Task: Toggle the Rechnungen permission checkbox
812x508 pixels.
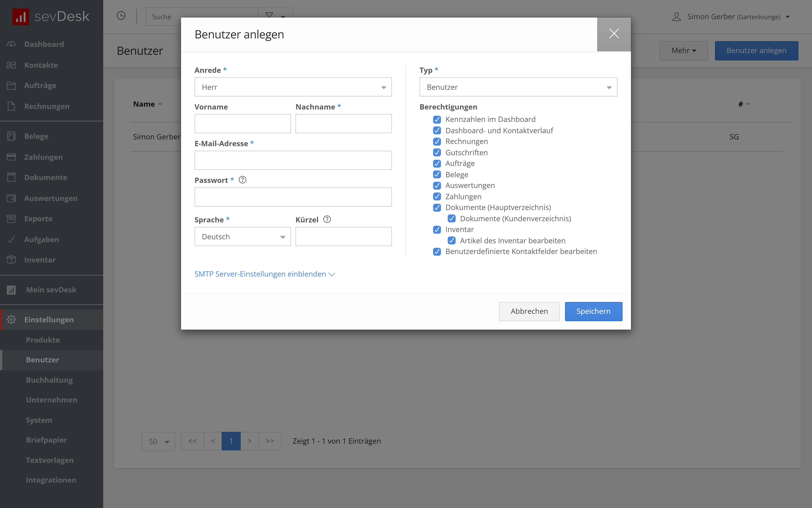Action: 437,141
